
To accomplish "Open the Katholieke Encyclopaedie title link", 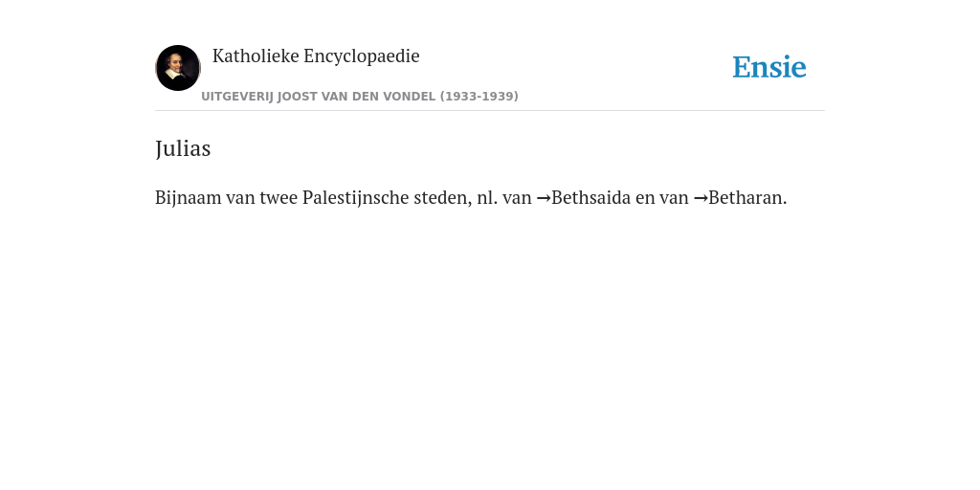I will (x=316, y=56).
